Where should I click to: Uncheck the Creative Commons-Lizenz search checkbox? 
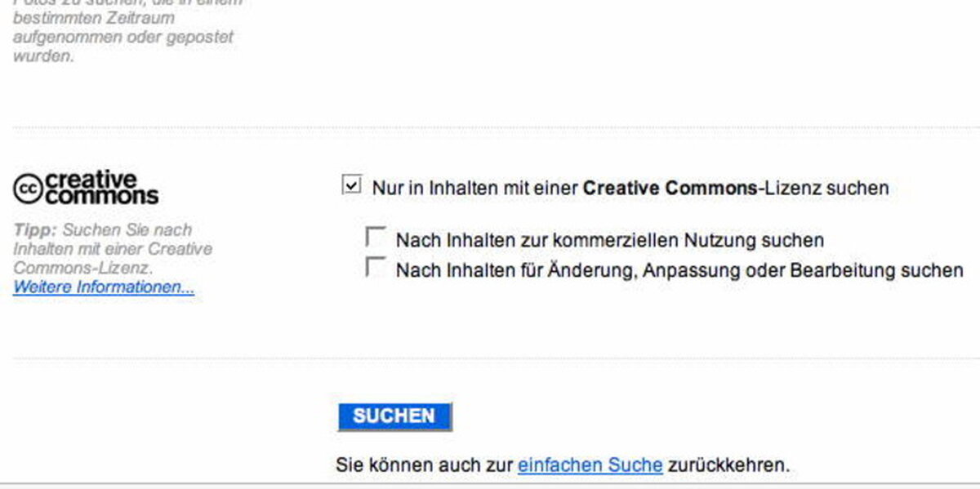351,186
